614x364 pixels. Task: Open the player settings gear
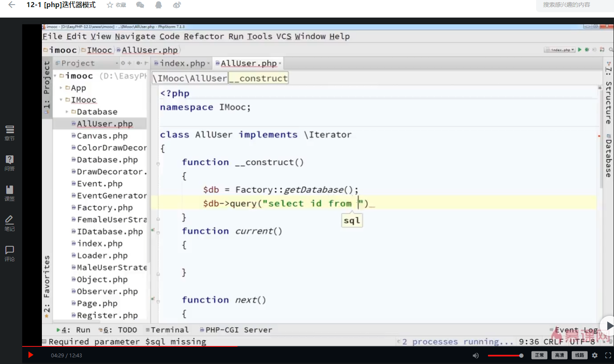[x=595, y=355]
